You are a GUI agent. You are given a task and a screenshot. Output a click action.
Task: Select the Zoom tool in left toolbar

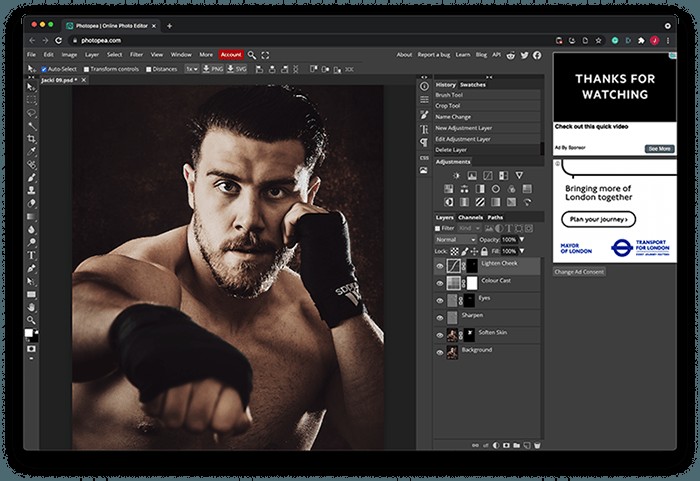click(31, 320)
